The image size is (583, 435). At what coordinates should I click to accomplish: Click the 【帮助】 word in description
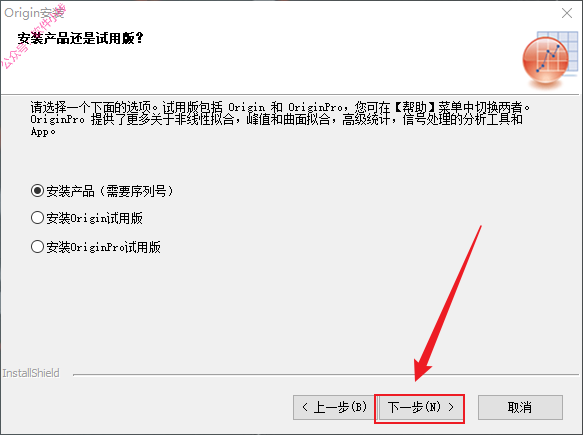pyautogui.click(x=414, y=107)
